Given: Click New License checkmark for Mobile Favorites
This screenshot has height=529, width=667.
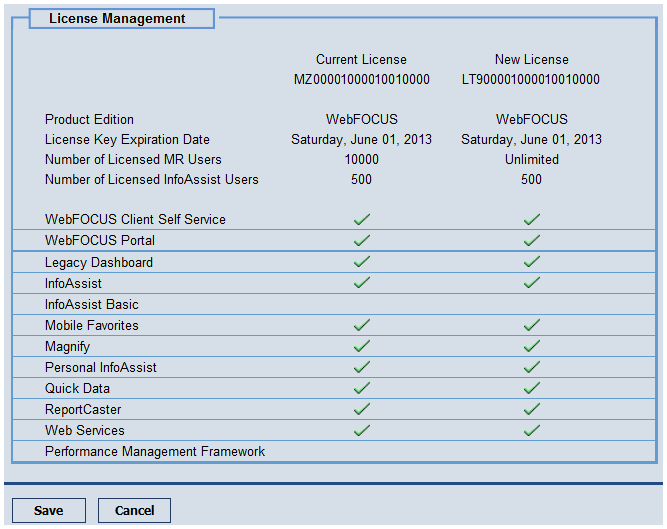Looking at the screenshot, I should click(x=532, y=325).
